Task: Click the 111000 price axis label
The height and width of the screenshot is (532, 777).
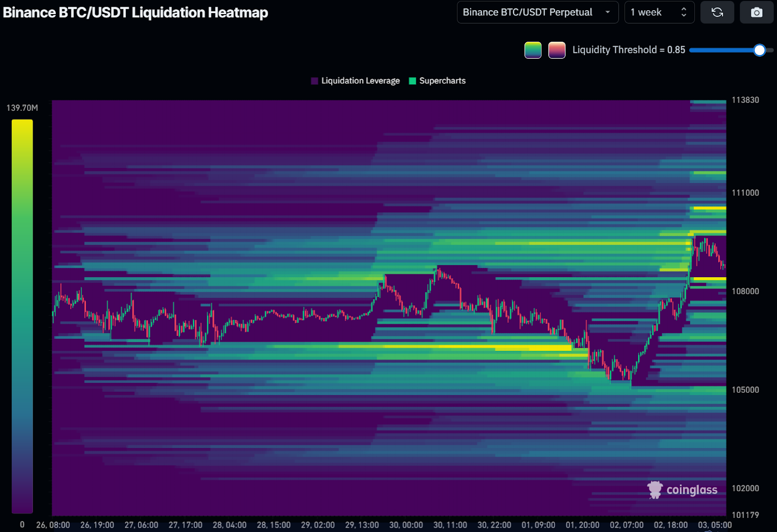Action: click(x=745, y=193)
